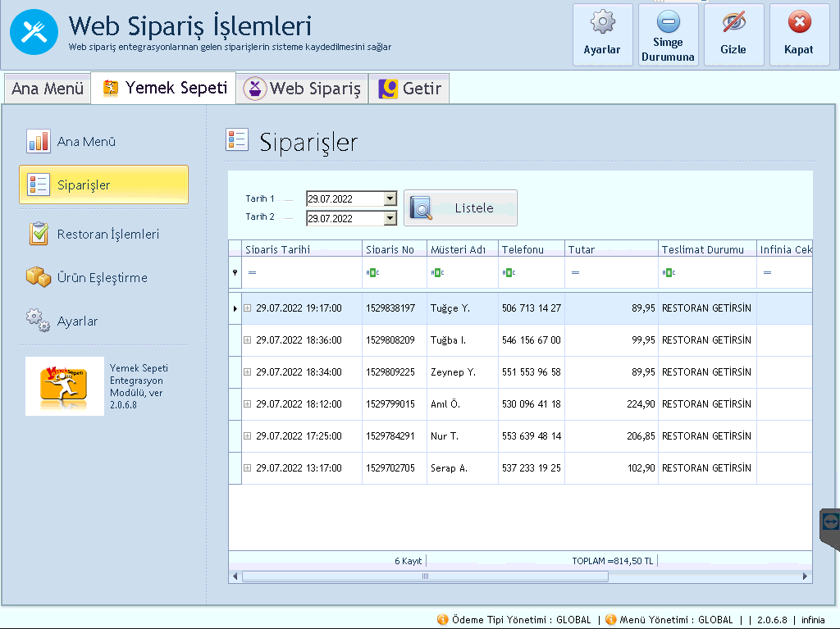This screenshot has width=840, height=629.
Task: Click the fork and knife app logo
Action: [34, 32]
